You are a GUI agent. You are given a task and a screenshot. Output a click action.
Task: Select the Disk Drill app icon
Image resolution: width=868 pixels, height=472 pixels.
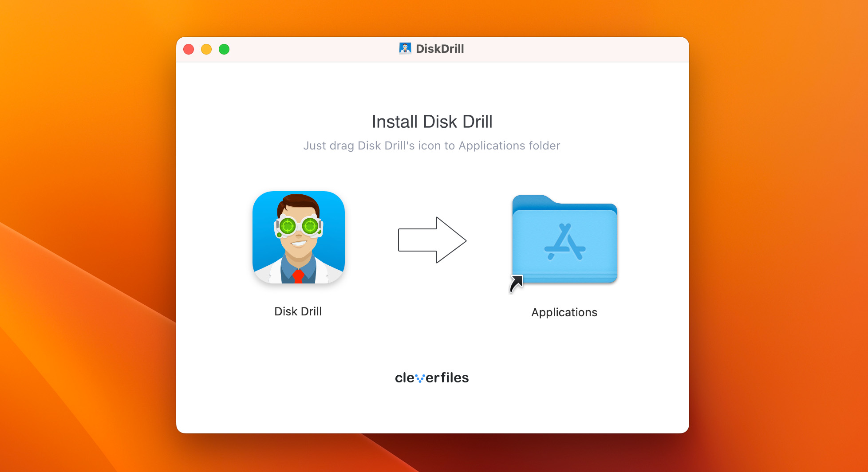(x=299, y=237)
